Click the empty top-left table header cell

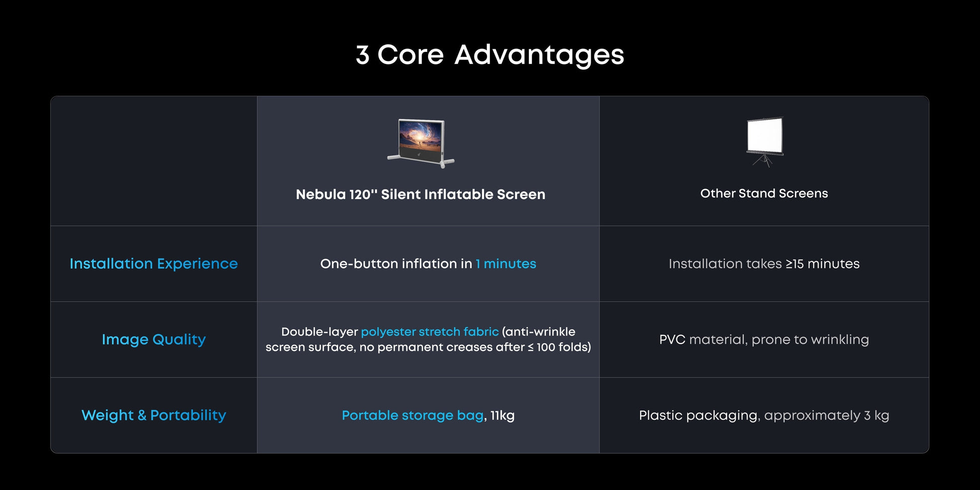pos(154,161)
